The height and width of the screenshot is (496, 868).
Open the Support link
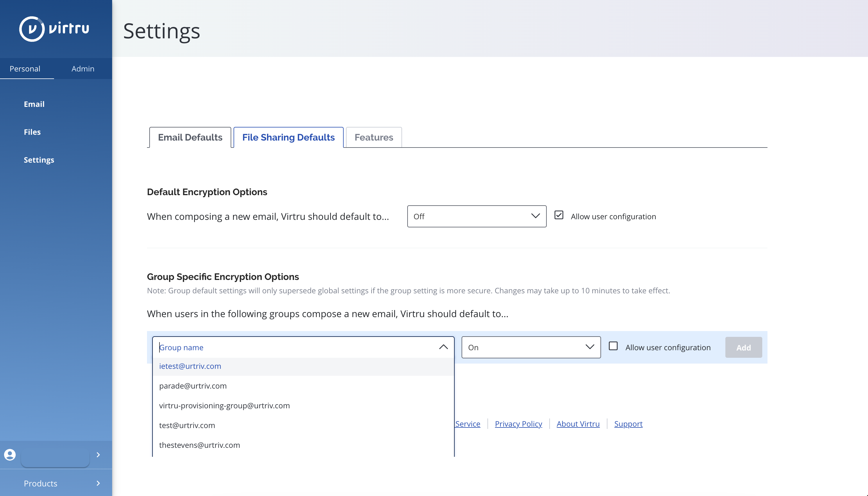coord(628,424)
